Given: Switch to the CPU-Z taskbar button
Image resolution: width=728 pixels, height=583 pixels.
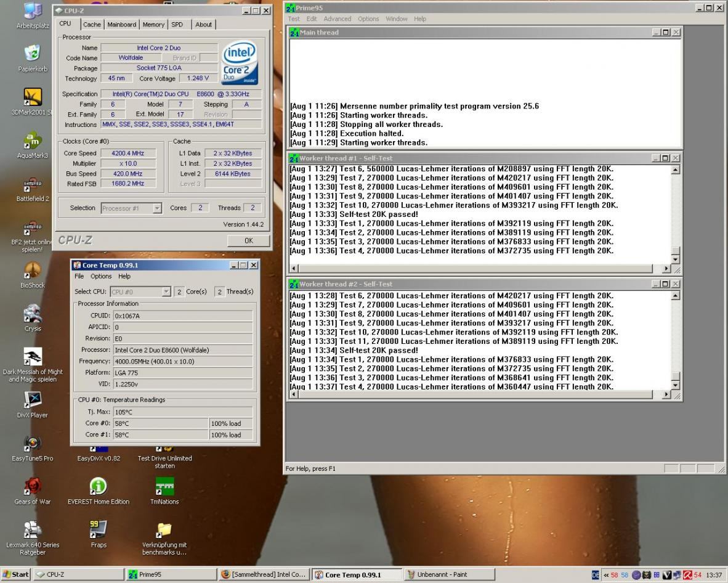Looking at the screenshot, I should click(78, 574).
